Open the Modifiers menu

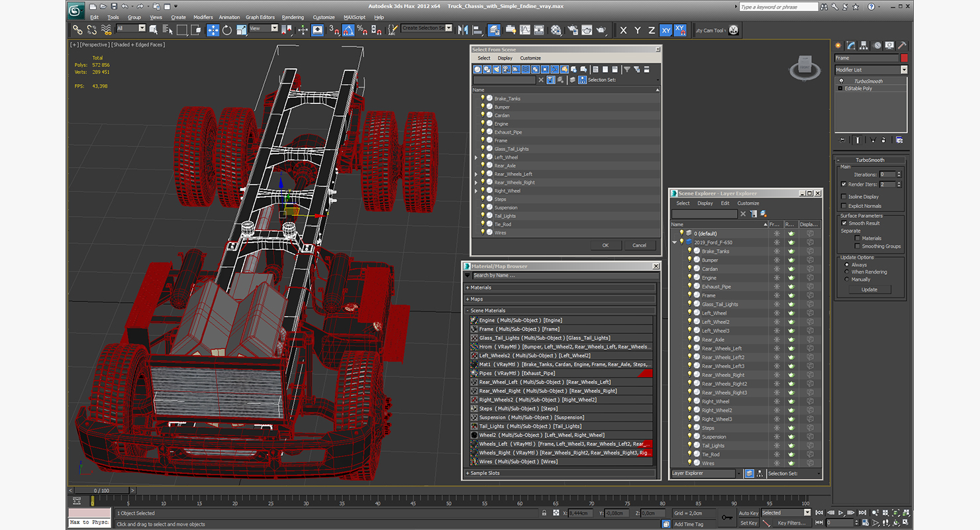[203, 17]
